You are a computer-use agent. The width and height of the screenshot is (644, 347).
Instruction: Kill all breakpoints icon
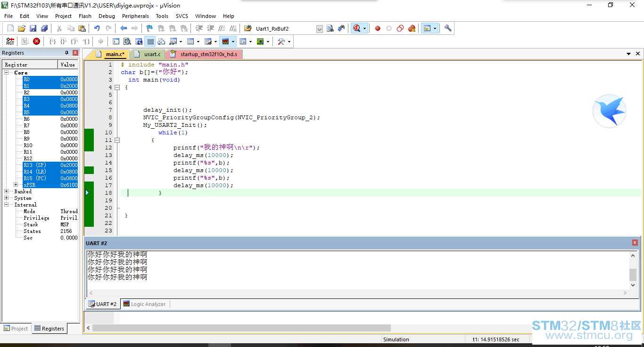412,28
